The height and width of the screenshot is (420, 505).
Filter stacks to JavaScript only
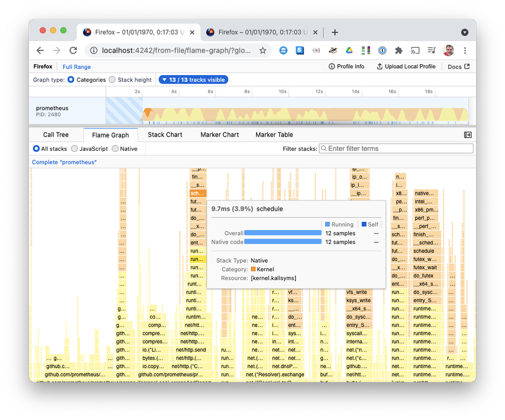tap(75, 148)
